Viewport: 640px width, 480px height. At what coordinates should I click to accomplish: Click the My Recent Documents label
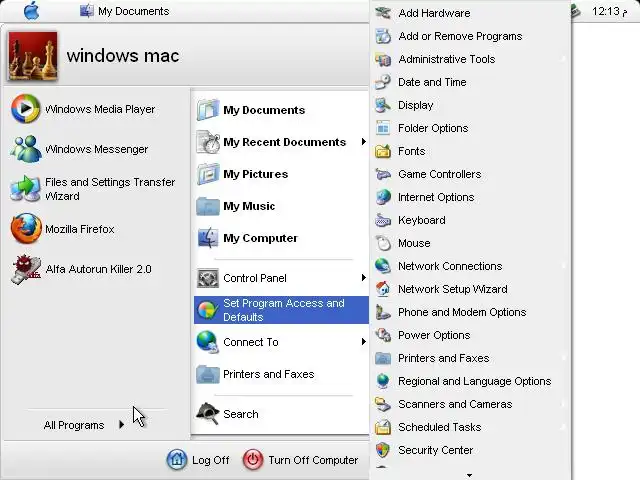pos(284,142)
